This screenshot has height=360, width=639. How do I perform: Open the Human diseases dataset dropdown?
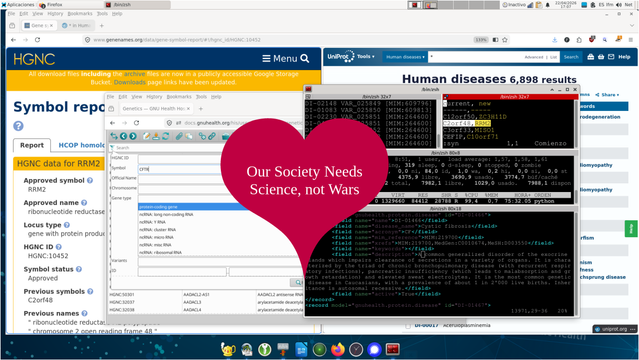click(405, 57)
